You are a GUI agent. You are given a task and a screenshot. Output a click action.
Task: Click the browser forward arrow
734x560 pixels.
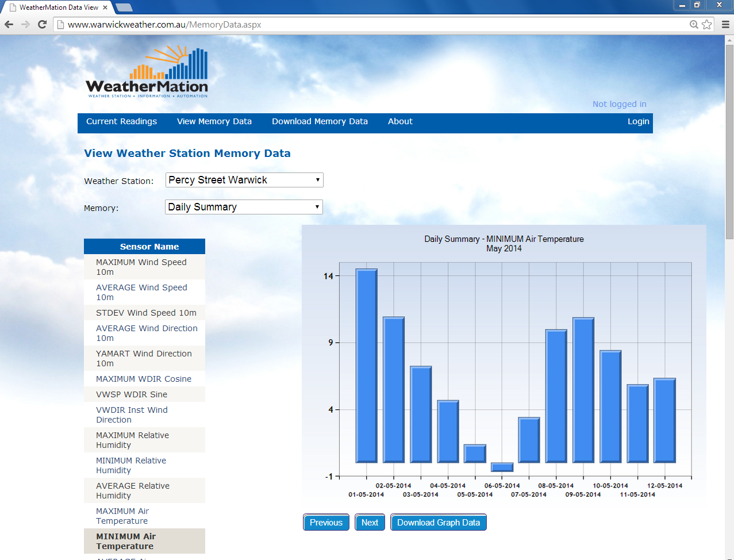coord(25,24)
